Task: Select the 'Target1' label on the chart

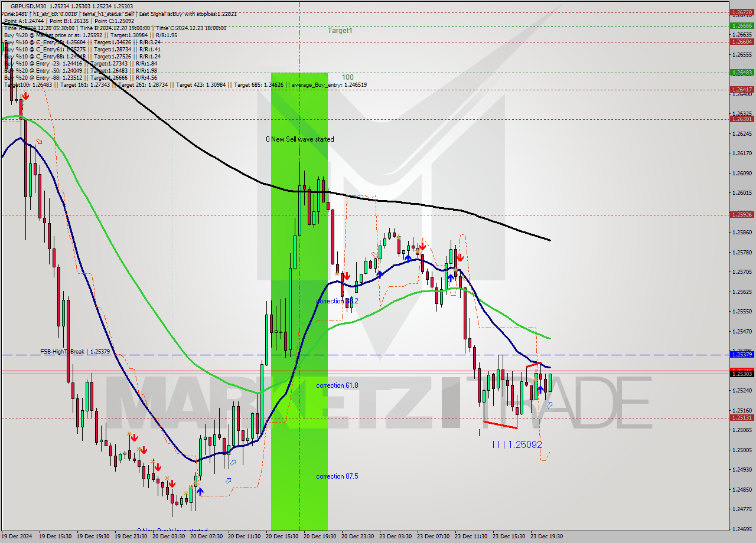Action: click(340, 31)
